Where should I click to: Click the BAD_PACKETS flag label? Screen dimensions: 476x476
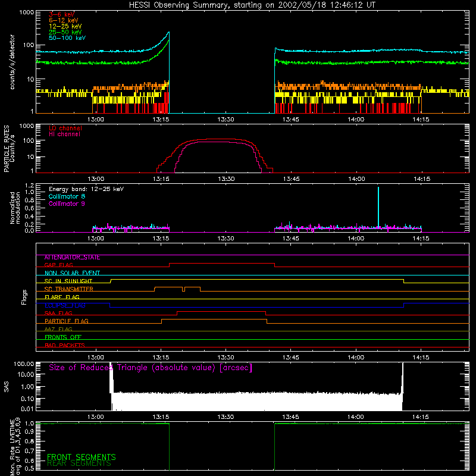tap(65, 346)
